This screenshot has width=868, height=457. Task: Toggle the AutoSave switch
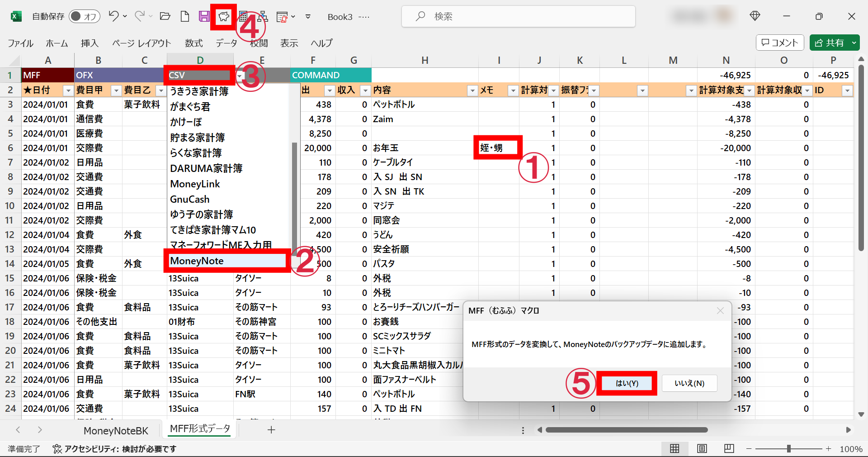[x=85, y=16]
